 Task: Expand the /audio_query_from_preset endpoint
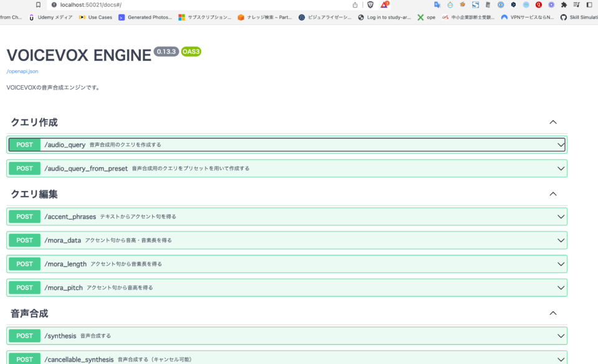[x=559, y=168]
